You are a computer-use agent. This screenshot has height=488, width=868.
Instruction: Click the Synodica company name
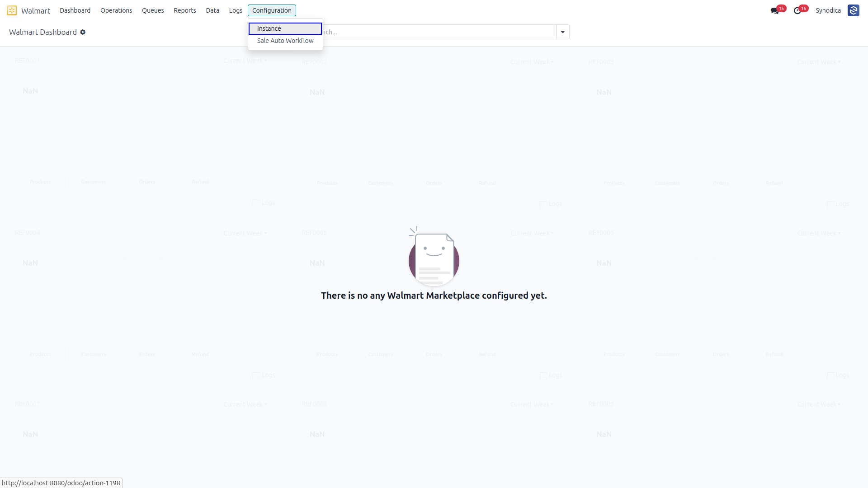pyautogui.click(x=828, y=10)
